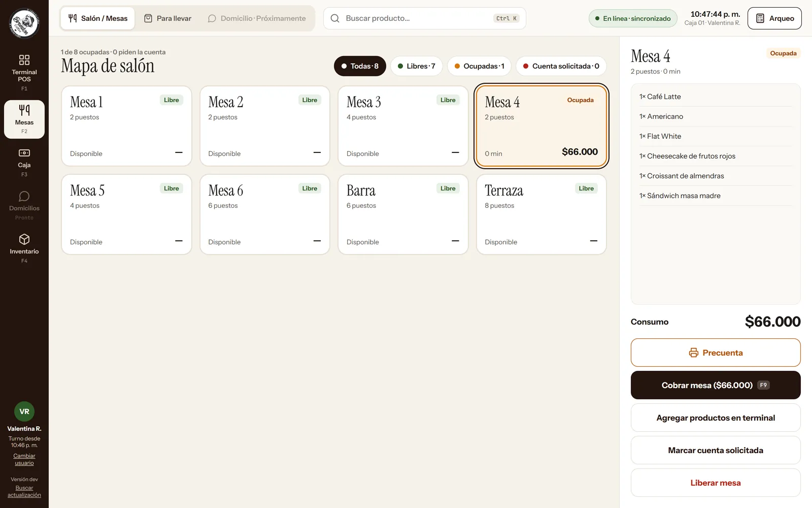Click the printer icon in Precuenta
Viewport: 812px width, 508px height.
[x=693, y=353]
